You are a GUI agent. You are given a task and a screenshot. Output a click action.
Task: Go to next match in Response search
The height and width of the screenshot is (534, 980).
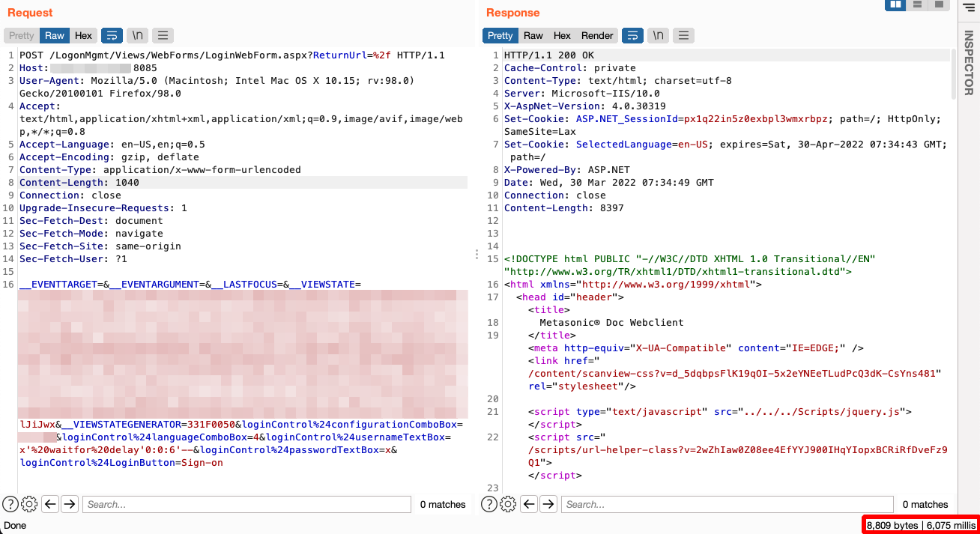click(548, 504)
